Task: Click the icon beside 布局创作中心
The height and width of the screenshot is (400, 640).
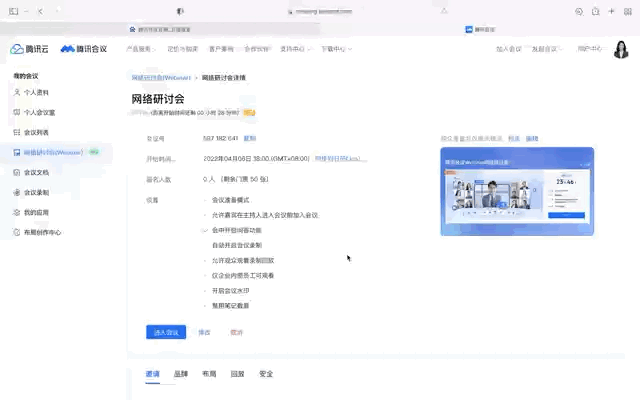Action: (x=17, y=232)
